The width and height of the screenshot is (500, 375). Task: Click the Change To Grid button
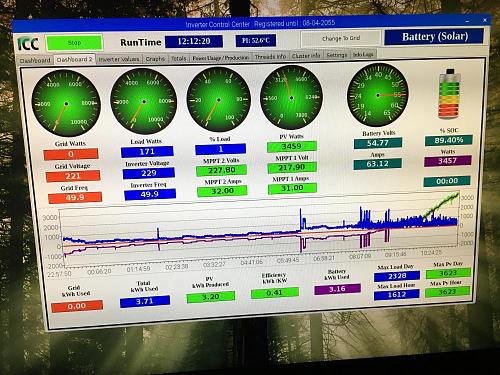(x=341, y=38)
